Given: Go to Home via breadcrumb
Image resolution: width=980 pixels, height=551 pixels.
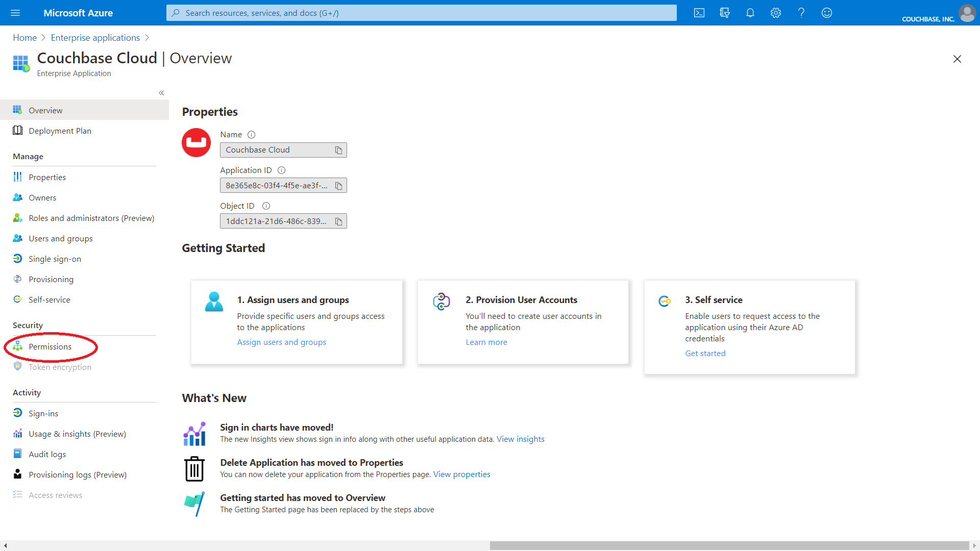Looking at the screenshot, I should tap(24, 37).
